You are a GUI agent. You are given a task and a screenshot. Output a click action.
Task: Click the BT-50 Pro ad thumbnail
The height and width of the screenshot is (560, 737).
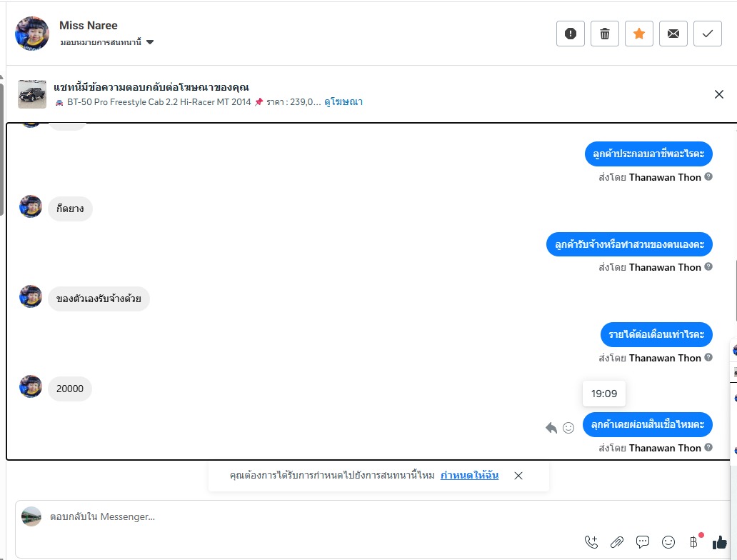tap(32, 94)
